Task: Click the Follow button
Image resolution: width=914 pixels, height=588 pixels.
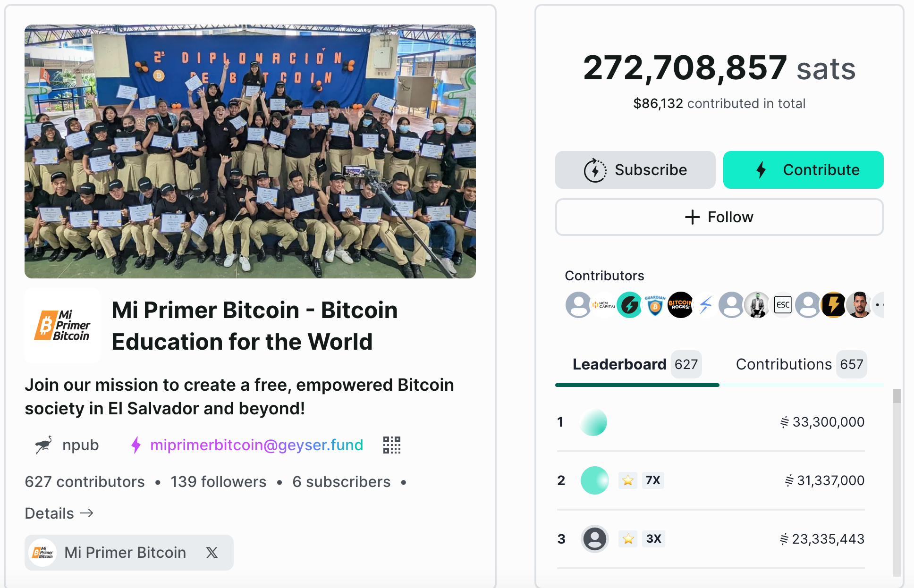Action: point(719,217)
